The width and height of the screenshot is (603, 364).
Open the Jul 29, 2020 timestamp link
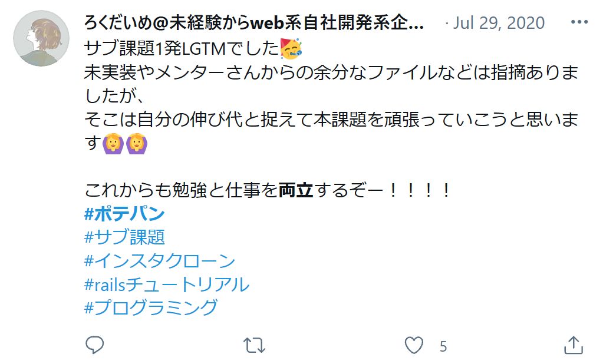point(499,23)
